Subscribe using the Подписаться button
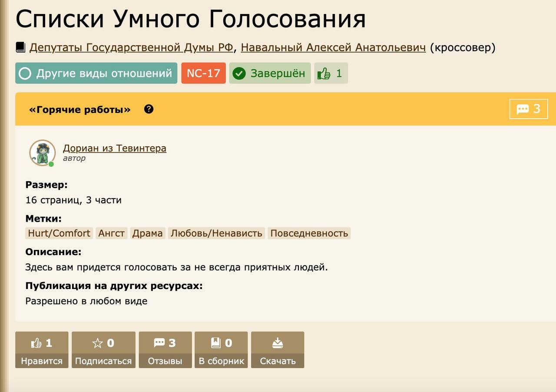The image size is (556, 392). (103, 350)
